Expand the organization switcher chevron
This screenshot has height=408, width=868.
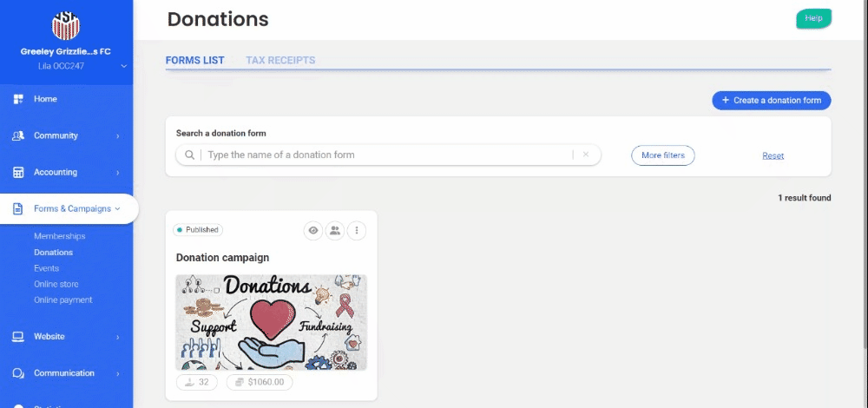click(124, 67)
